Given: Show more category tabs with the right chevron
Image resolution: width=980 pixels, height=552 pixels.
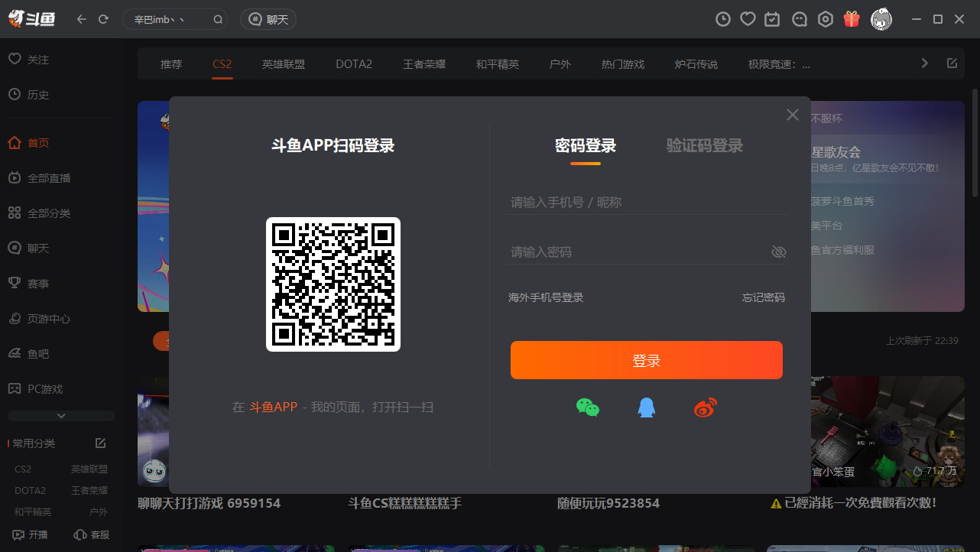Looking at the screenshot, I should tap(925, 63).
